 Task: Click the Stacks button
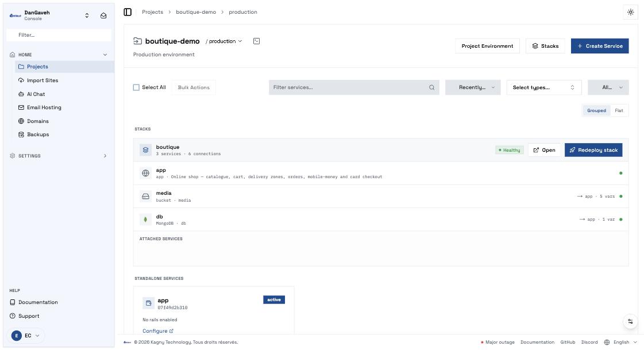pos(545,46)
